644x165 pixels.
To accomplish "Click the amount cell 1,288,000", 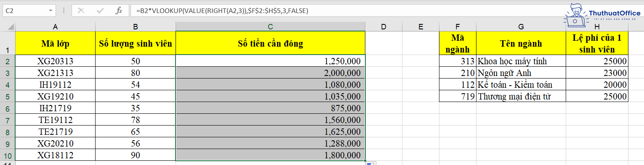I will coord(270,143).
